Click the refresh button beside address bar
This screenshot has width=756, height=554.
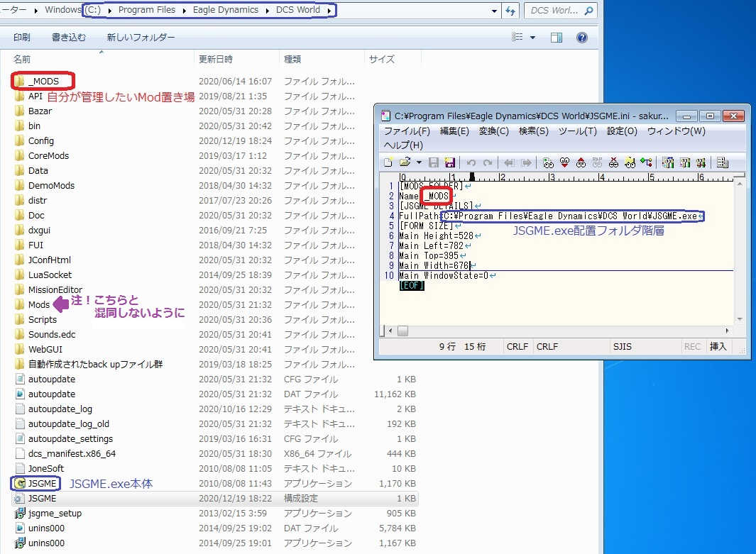click(x=510, y=11)
